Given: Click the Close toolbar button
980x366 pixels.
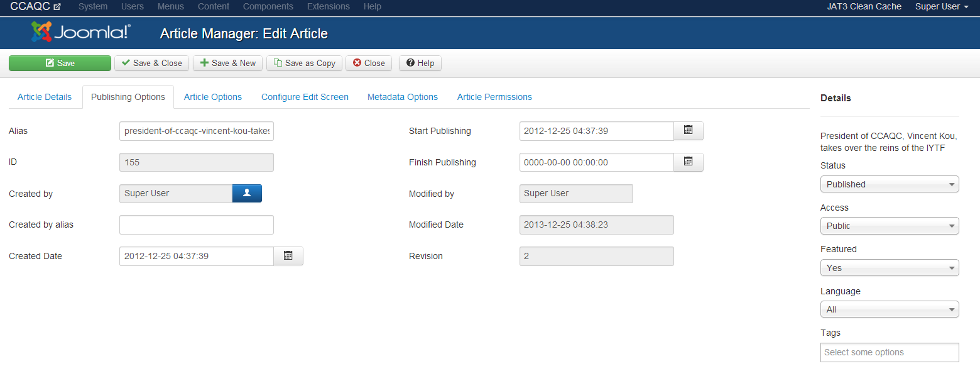Looking at the screenshot, I should pos(369,63).
